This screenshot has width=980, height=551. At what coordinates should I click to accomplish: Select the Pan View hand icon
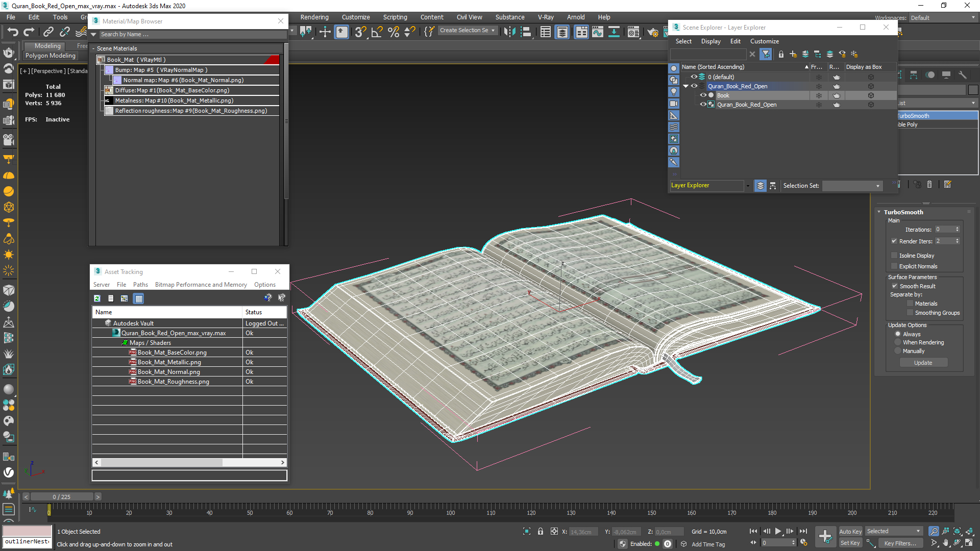click(x=945, y=543)
